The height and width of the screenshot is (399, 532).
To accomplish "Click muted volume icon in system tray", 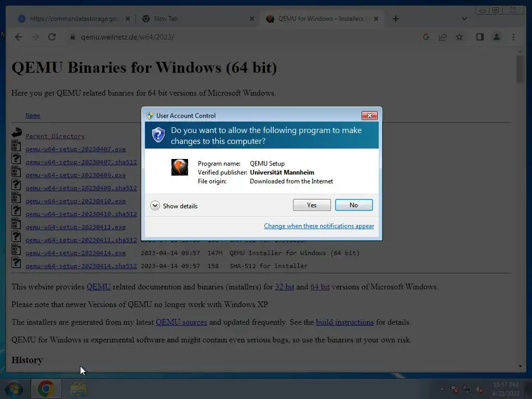I will click(480, 390).
